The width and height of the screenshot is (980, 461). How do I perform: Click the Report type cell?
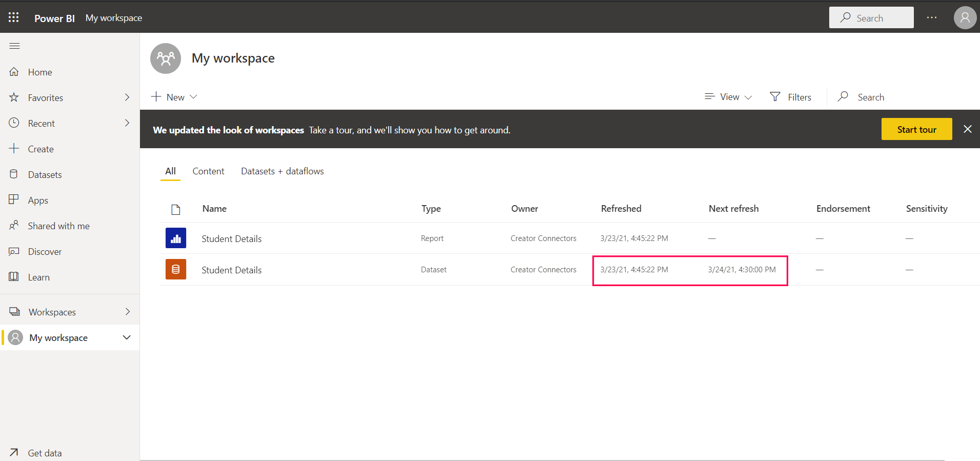point(432,238)
